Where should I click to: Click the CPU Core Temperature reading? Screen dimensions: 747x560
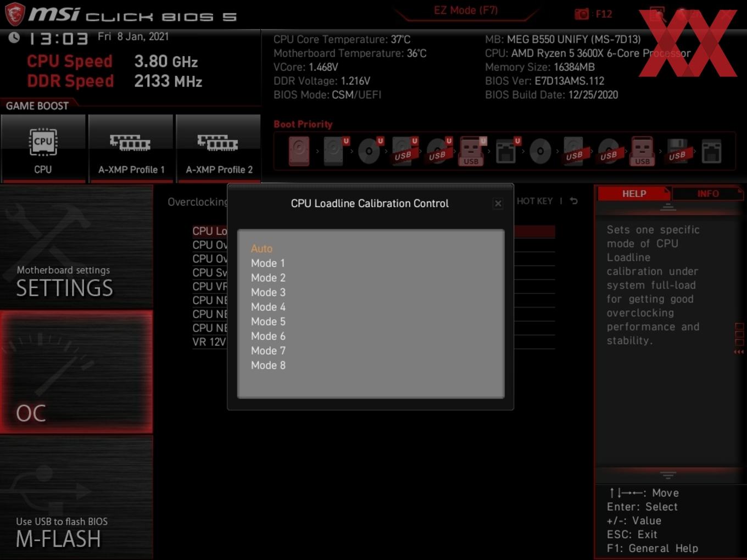(x=342, y=40)
